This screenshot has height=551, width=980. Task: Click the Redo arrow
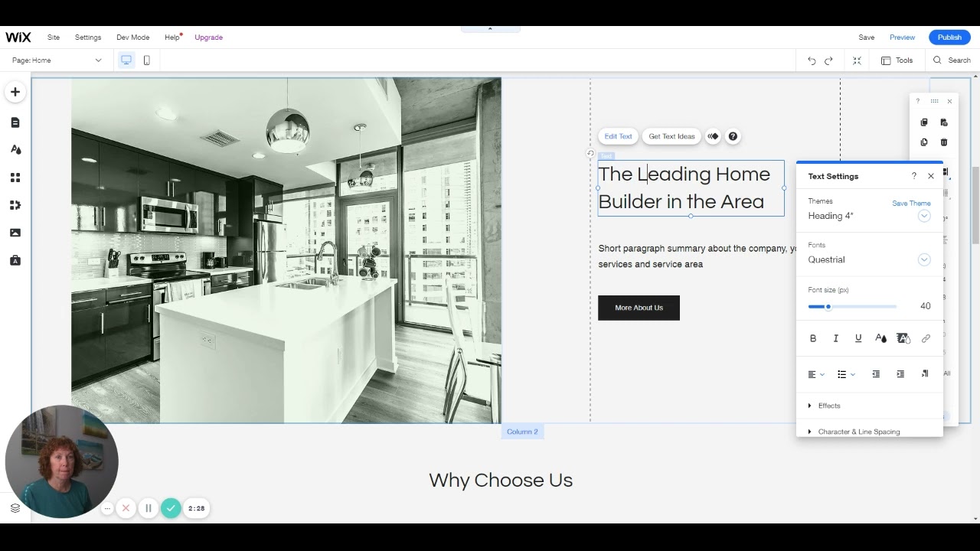click(828, 60)
